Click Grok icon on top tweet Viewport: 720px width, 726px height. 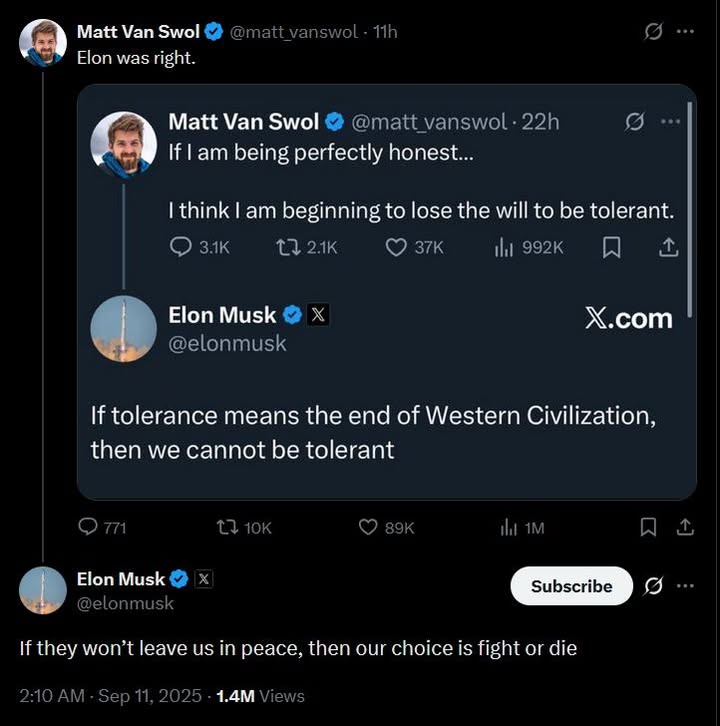point(653,31)
